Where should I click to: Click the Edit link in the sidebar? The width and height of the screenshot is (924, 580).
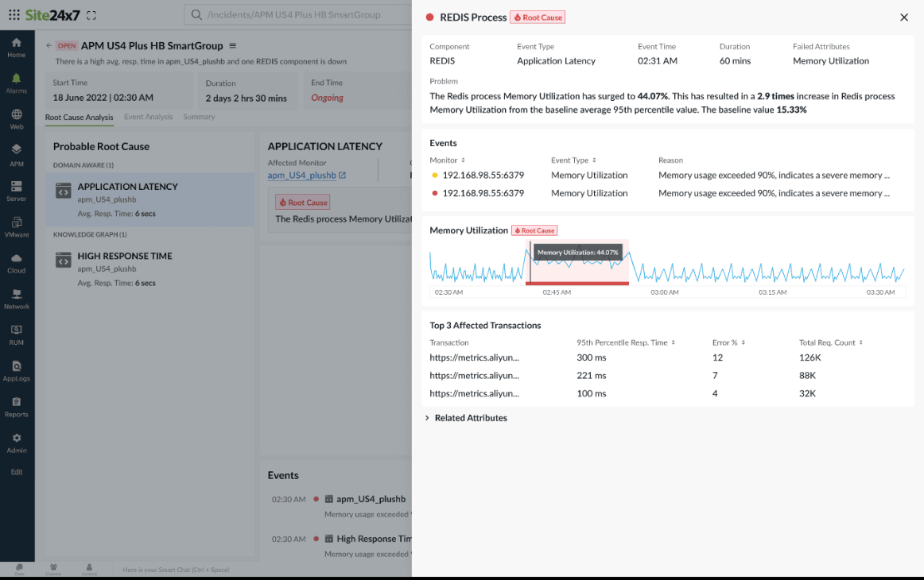tap(17, 471)
